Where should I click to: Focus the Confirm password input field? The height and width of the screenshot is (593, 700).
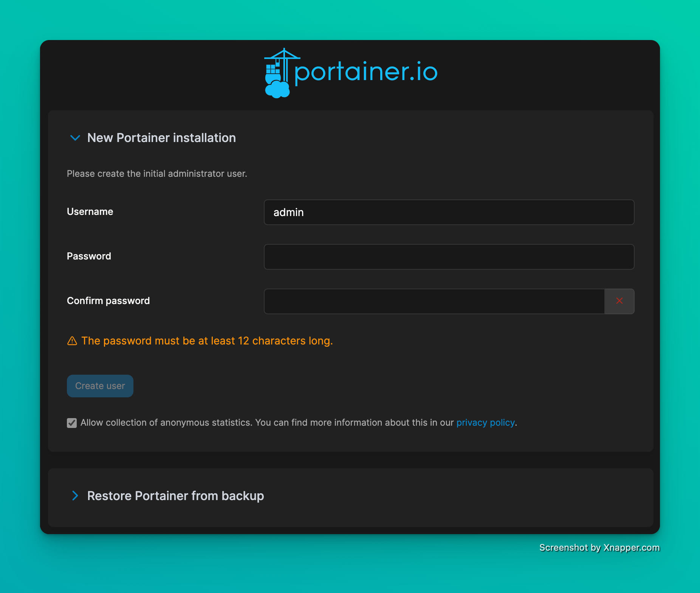434,301
